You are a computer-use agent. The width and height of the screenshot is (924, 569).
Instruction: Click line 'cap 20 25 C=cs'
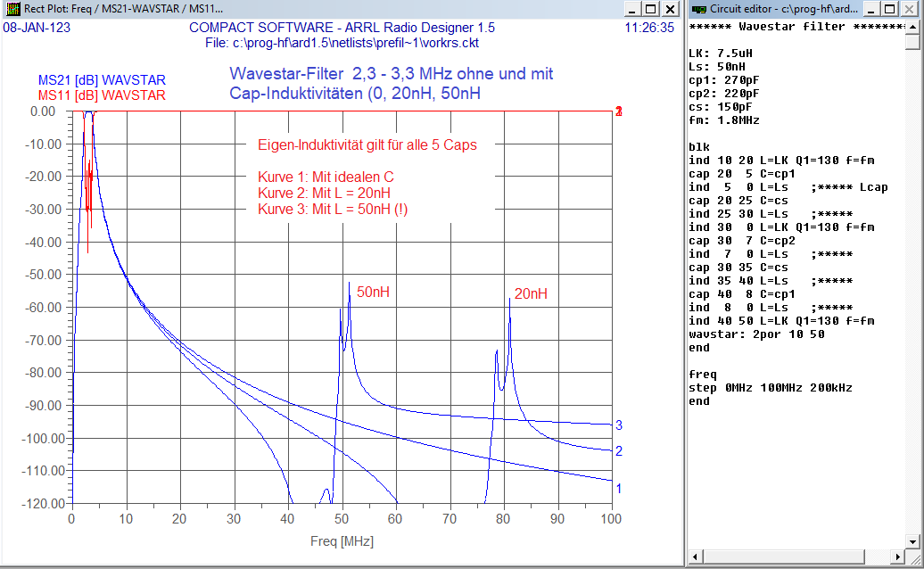click(x=738, y=201)
